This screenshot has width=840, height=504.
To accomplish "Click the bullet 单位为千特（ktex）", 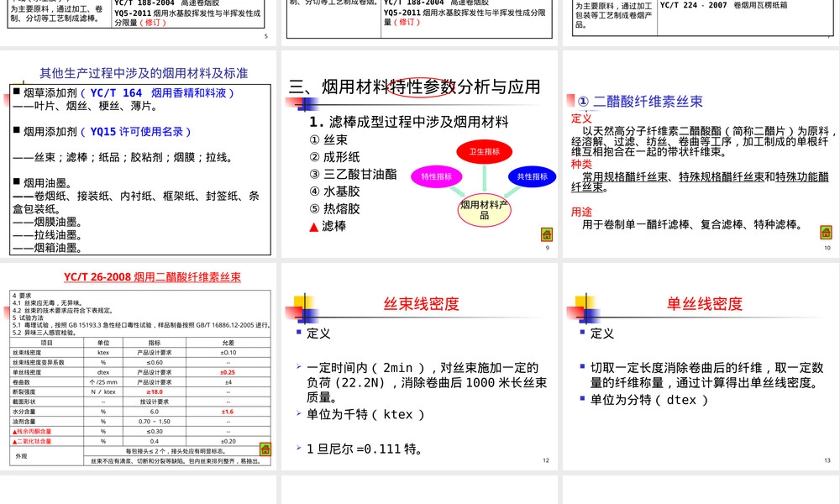I will [x=365, y=414].
